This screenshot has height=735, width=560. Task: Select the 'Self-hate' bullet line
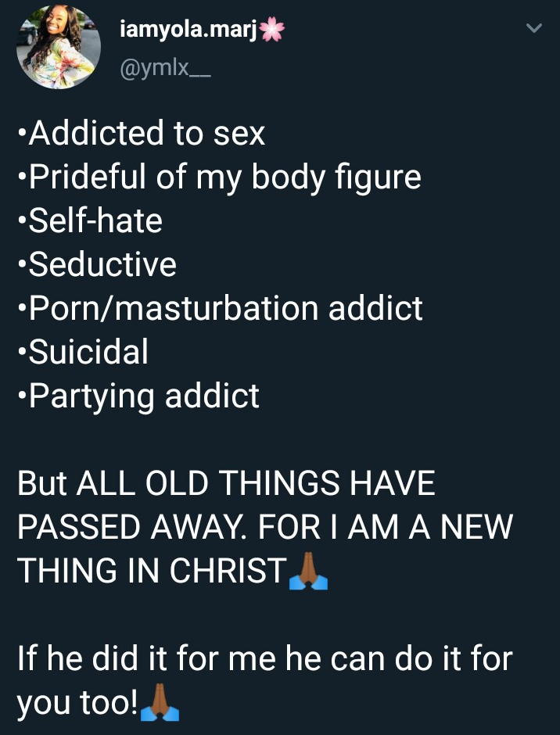pos(90,221)
